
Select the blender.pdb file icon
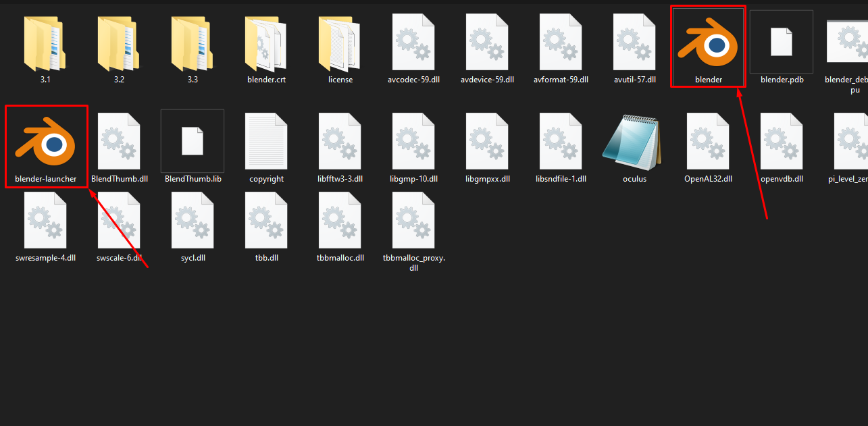tap(782, 42)
